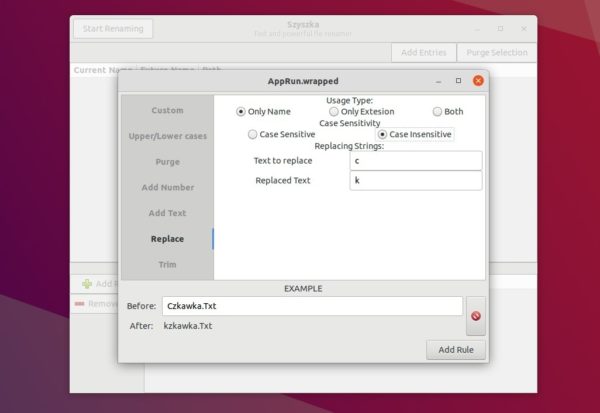Open the Purge rule tab
600x413 pixels.
[x=167, y=162]
